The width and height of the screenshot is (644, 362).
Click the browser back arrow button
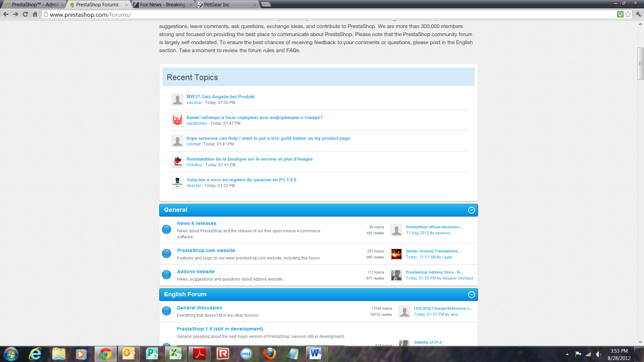[6, 14]
